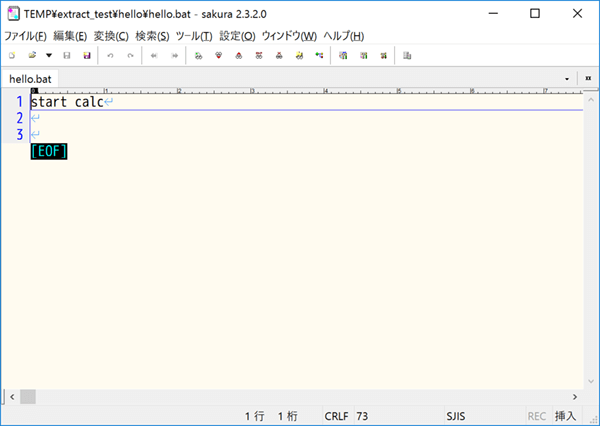Click the text 'start calc' on line 1
Screen dimensions: 600x426
click(67, 102)
